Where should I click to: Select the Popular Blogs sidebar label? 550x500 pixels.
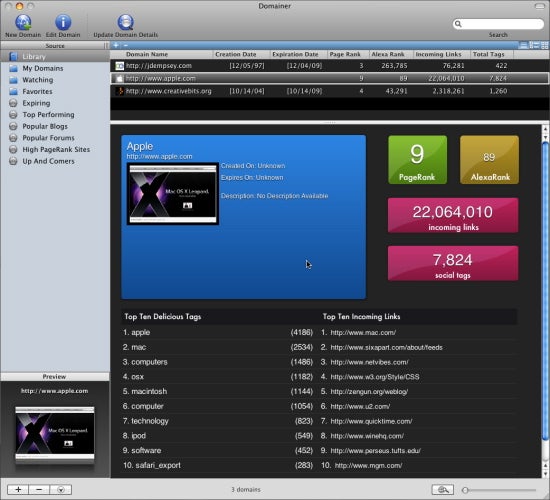(45, 126)
